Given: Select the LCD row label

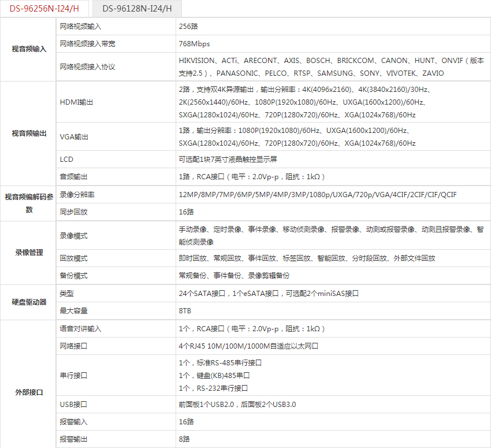Looking at the screenshot, I should tap(66, 159).
